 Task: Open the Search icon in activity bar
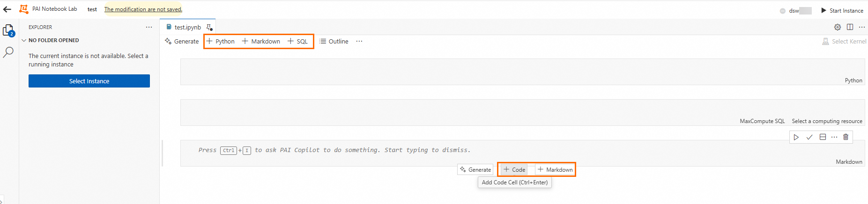click(8, 52)
